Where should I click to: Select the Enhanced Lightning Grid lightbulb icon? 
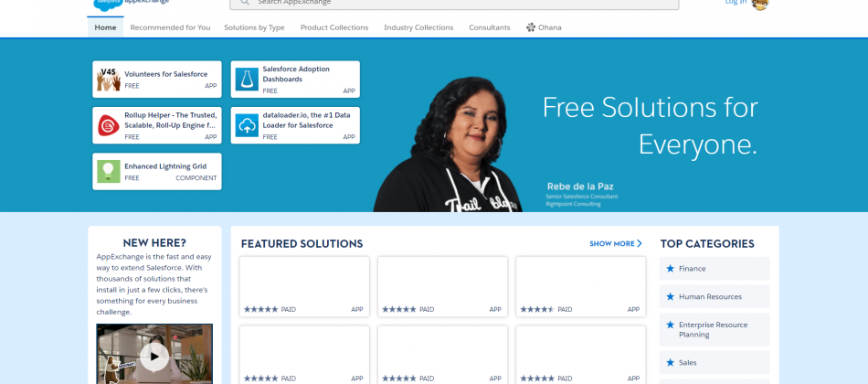(x=109, y=171)
